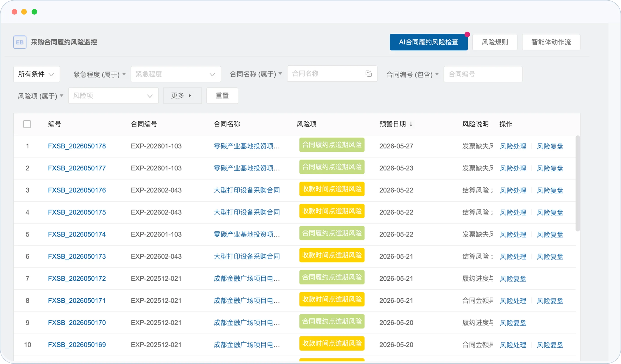
Task: Click 风险处理 for FXSB_2026050177
Action: (513, 168)
